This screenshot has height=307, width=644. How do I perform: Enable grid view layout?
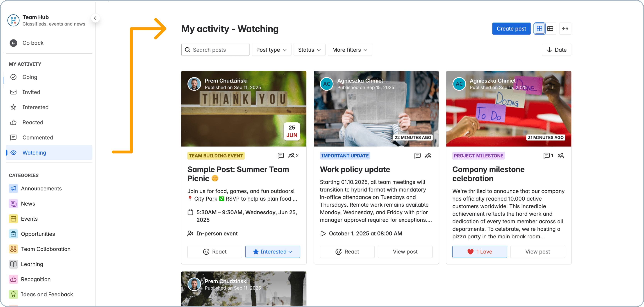click(x=539, y=29)
